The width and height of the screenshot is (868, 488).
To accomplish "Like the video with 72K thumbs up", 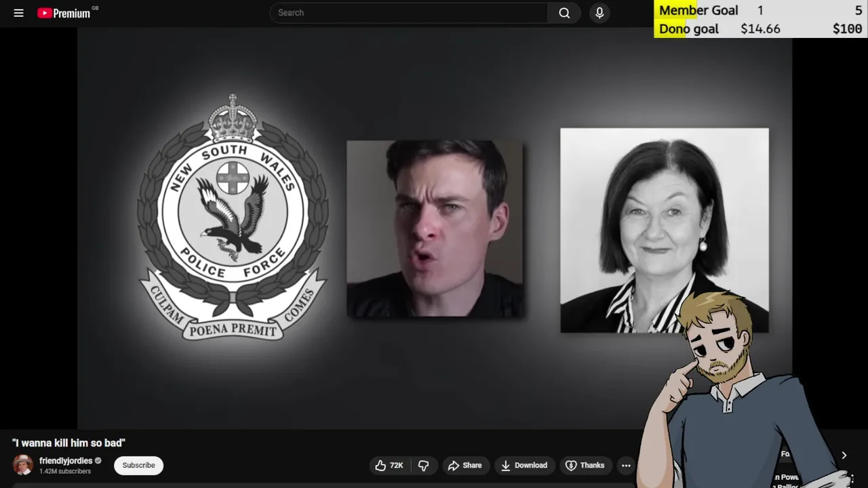I will click(x=389, y=466).
